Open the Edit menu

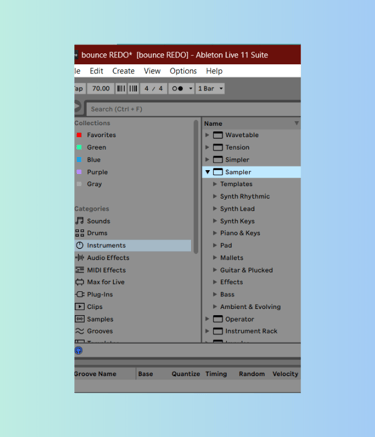pos(96,71)
